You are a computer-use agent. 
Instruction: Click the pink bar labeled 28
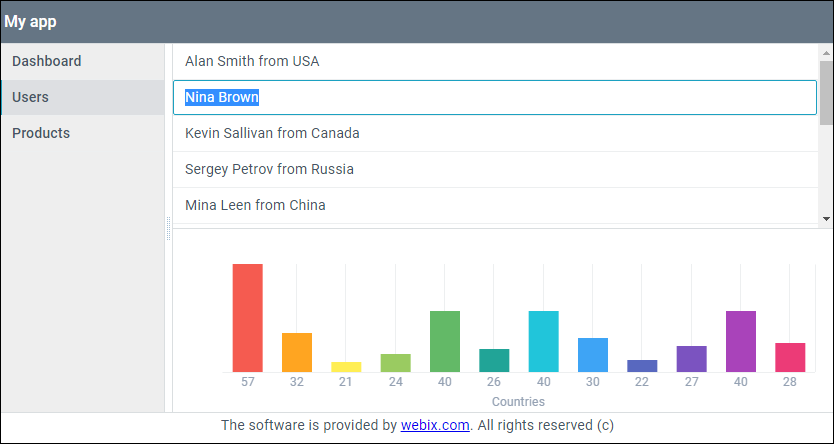[790, 357]
